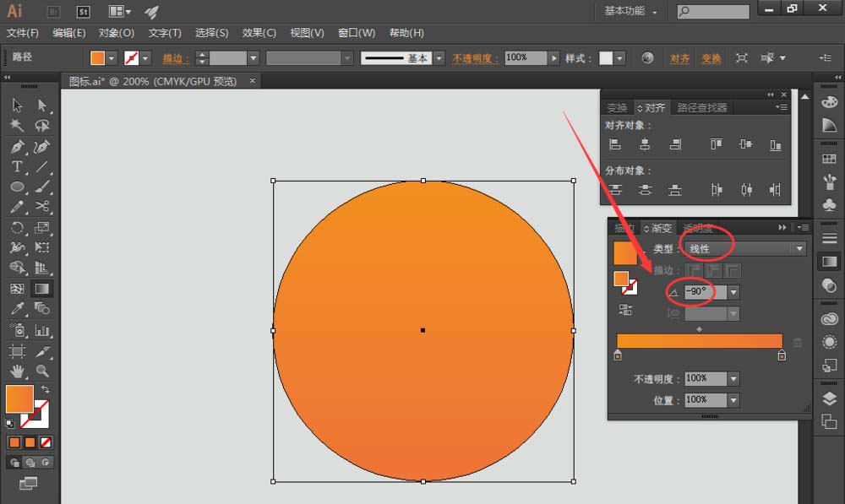The width and height of the screenshot is (845, 504).
Task: Open the 基本功能 workspace dropdown
Action: [x=630, y=11]
